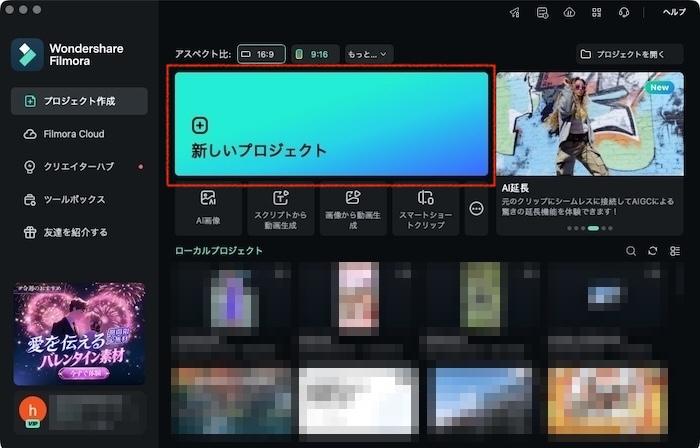Open the AI画像 tool

[x=208, y=209]
